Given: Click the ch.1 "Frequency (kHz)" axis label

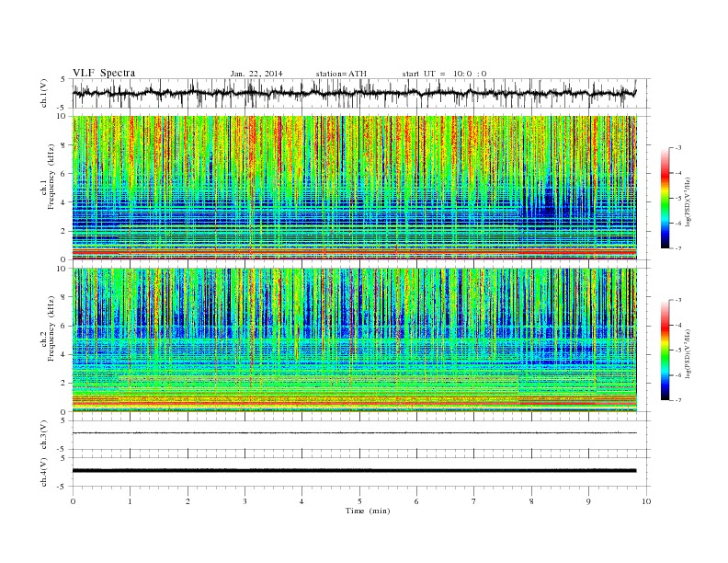Looking at the screenshot, I should (51, 177).
